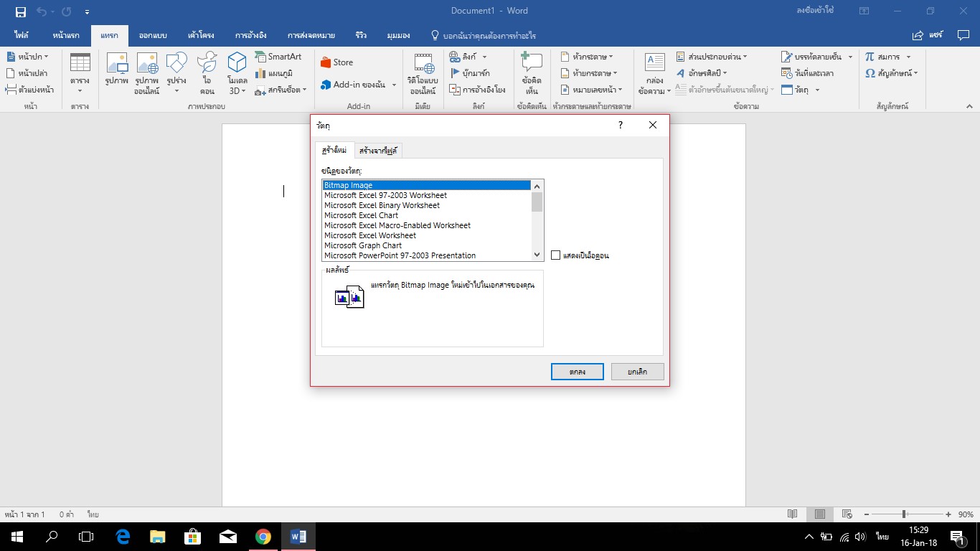Click the Tell Me search box
980x551 pixels.
(483, 35)
